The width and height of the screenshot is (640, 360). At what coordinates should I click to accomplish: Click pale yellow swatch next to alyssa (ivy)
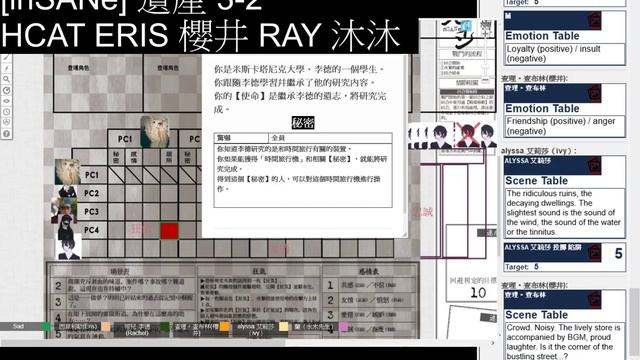pyautogui.click(x=284, y=327)
